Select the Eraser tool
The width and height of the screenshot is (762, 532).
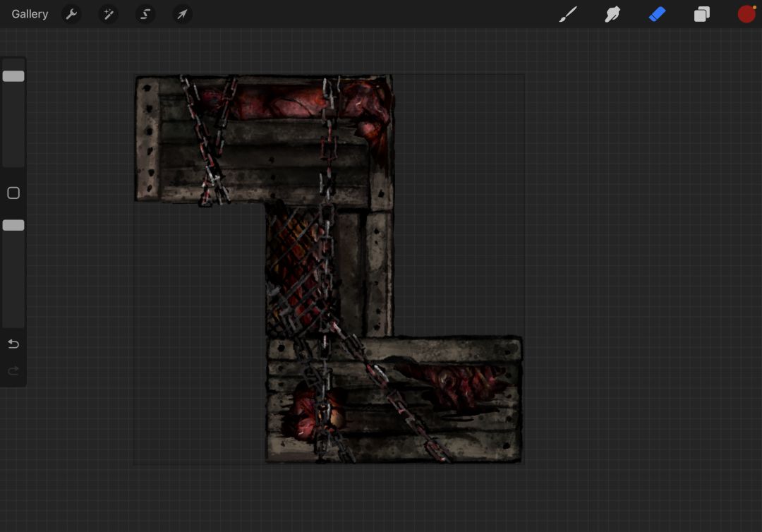coord(657,14)
